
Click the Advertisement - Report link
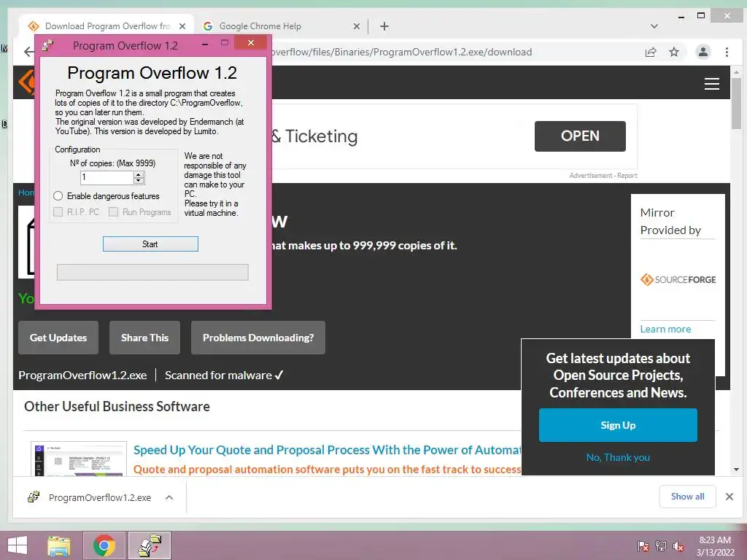[603, 176]
